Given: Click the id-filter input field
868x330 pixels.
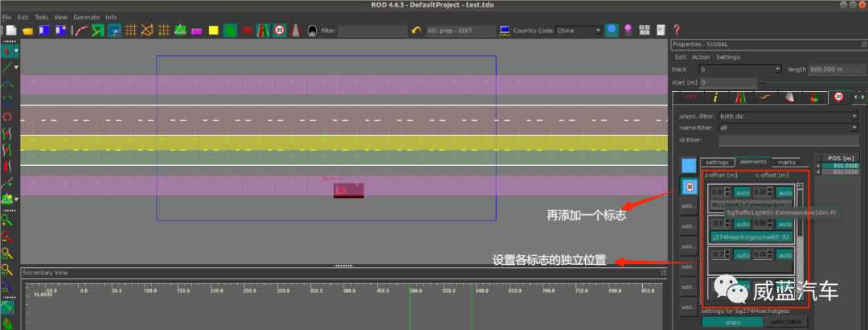Looking at the screenshot, I should [x=788, y=140].
